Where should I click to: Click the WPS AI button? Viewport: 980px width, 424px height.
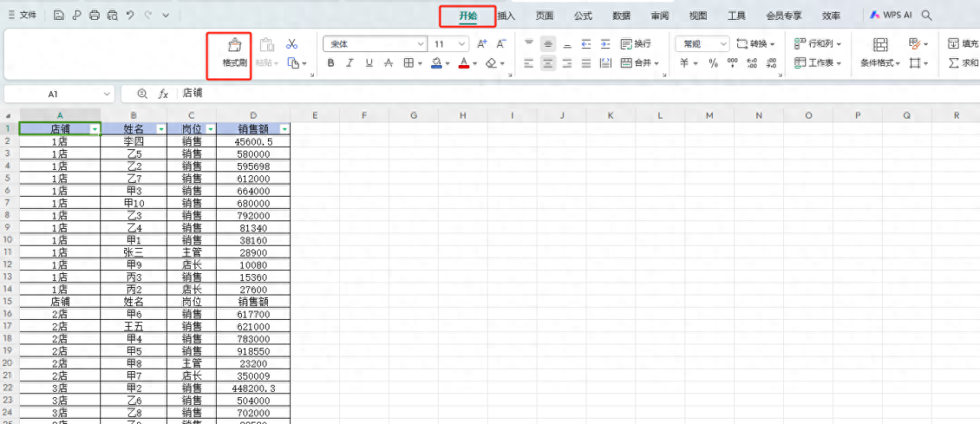[x=891, y=15]
